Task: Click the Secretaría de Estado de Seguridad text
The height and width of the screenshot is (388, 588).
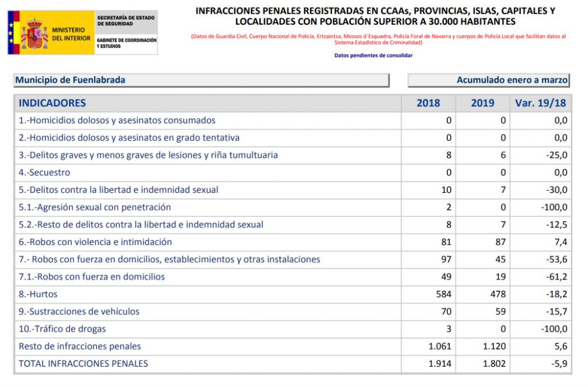Action: (x=126, y=21)
